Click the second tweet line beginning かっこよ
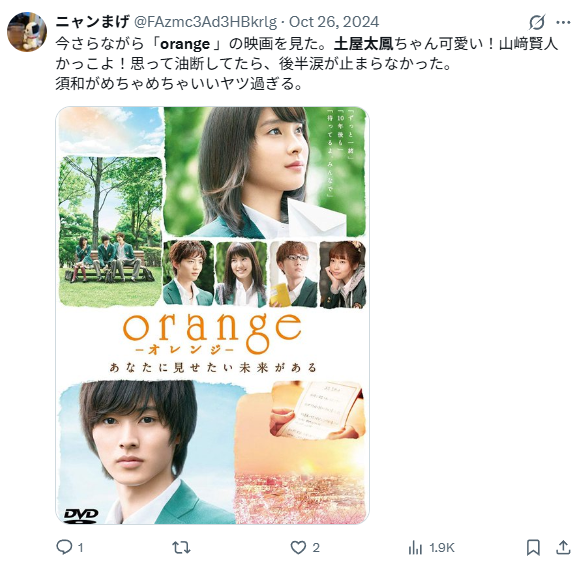 [253, 64]
